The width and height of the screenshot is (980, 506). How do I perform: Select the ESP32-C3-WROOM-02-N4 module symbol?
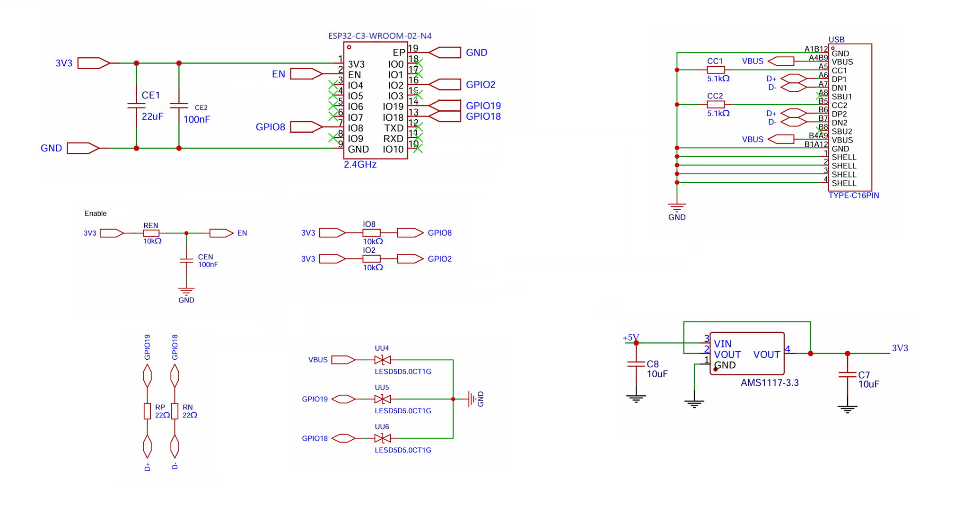pyautogui.click(x=376, y=100)
